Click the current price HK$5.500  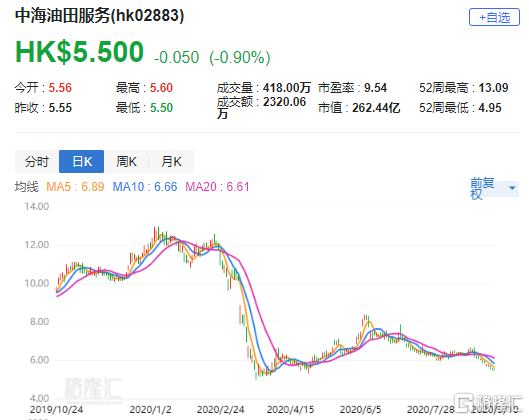80,52
